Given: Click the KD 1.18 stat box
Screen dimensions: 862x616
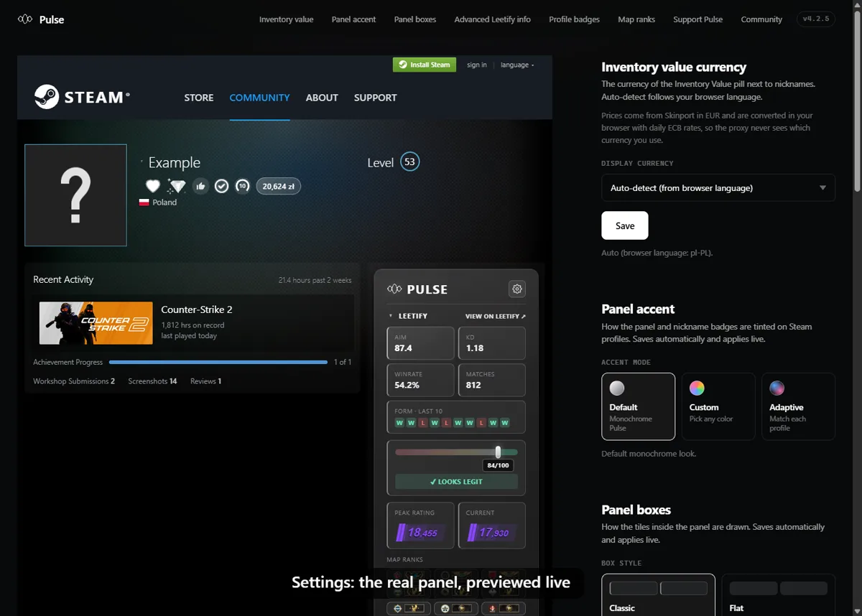Looking at the screenshot, I should (492, 343).
